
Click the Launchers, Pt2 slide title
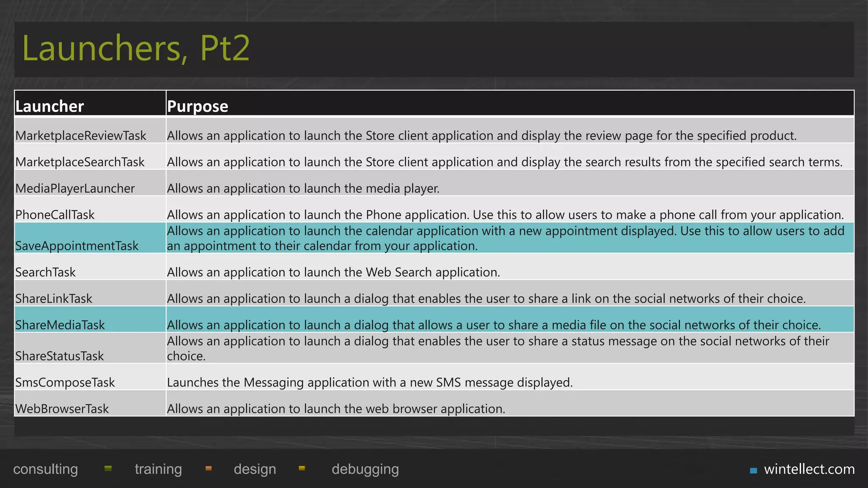click(136, 48)
